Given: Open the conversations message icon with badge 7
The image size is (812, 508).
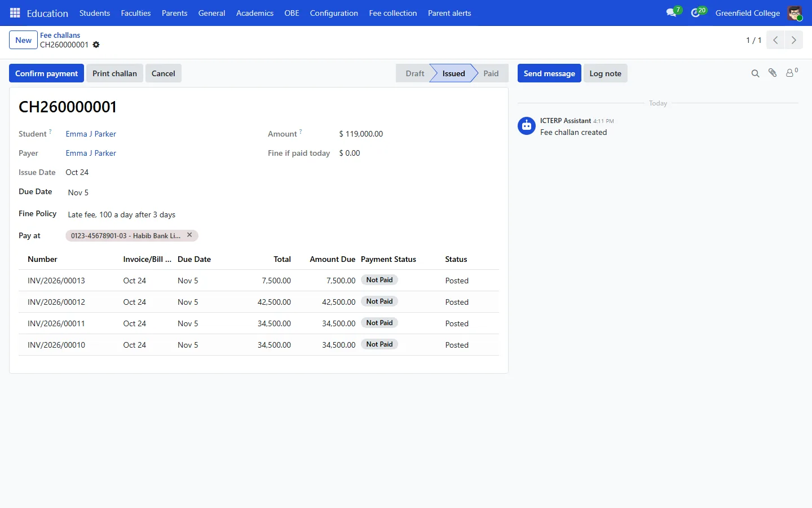Looking at the screenshot, I should tap(673, 12).
